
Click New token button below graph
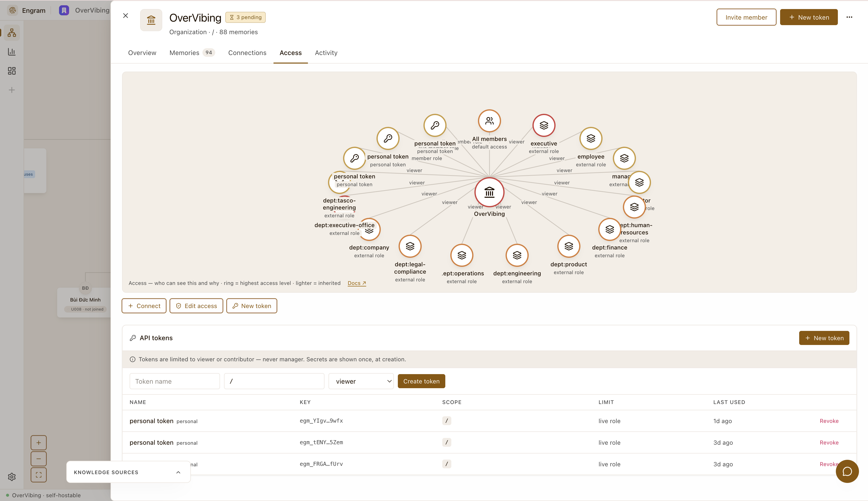(x=252, y=306)
